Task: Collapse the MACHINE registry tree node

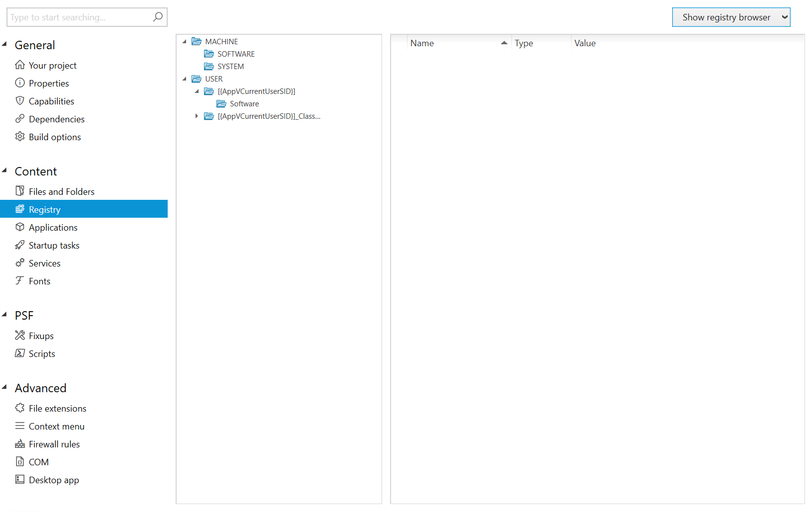Action: coord(185,41)
